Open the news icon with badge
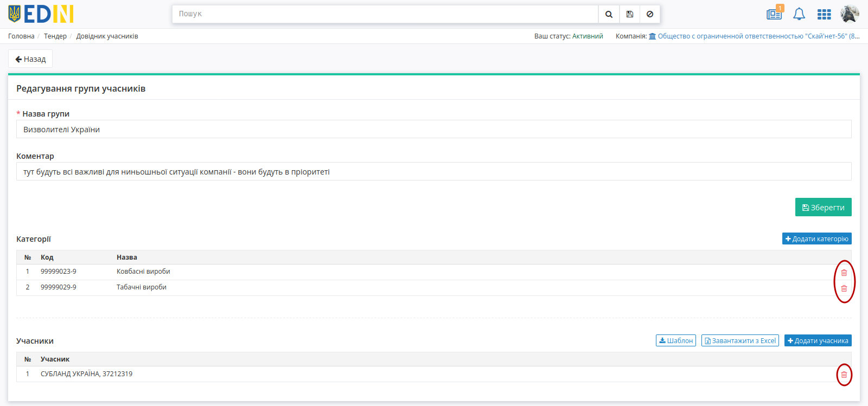The width and height of the screenshot is (868, 406). point(774,14)
